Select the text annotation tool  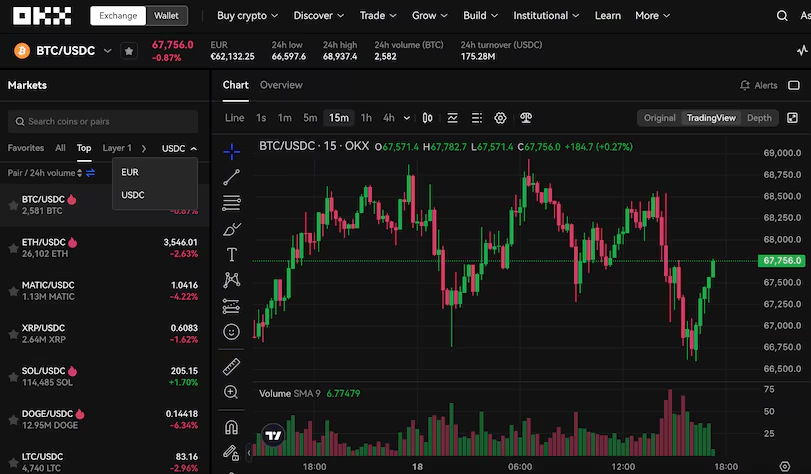(231, 254)
